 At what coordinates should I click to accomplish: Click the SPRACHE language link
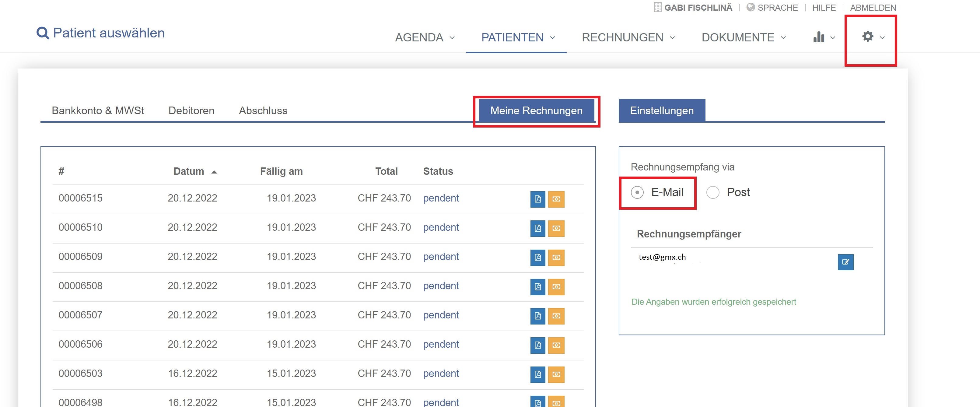pyautogui.click(x=778, y=8)
